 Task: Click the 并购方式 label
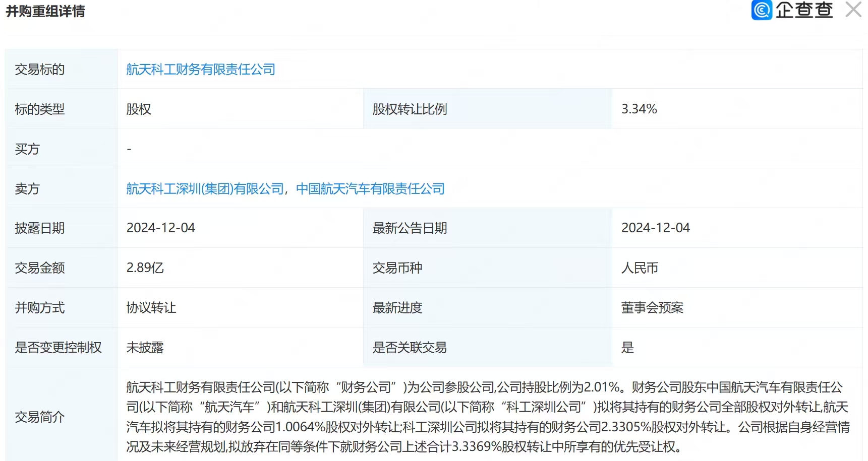pos(40,308)
